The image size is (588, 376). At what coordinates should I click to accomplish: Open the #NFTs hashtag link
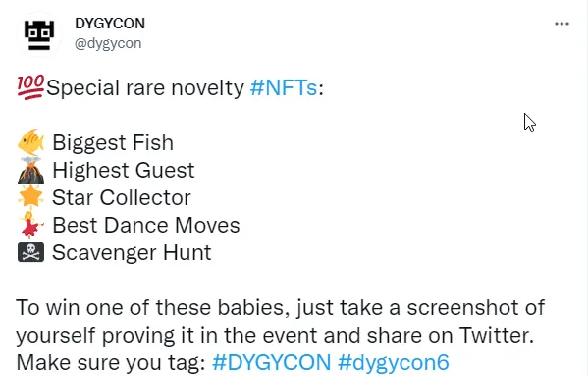(284, 88)
